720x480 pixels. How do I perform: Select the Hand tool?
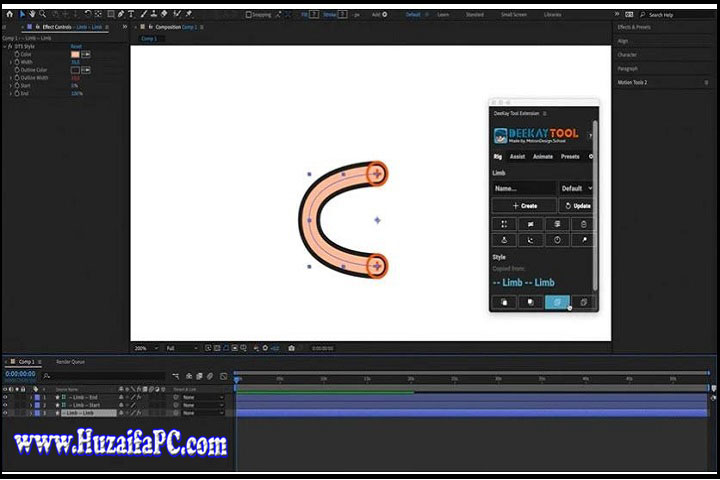(x=32, y=14)
